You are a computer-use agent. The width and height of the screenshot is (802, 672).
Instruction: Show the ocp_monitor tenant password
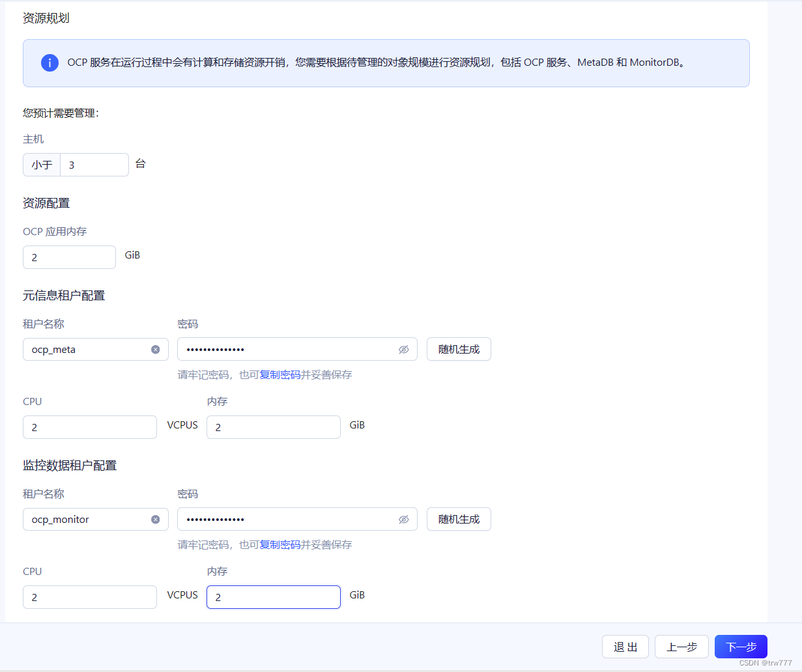click(x=404, y=520)
